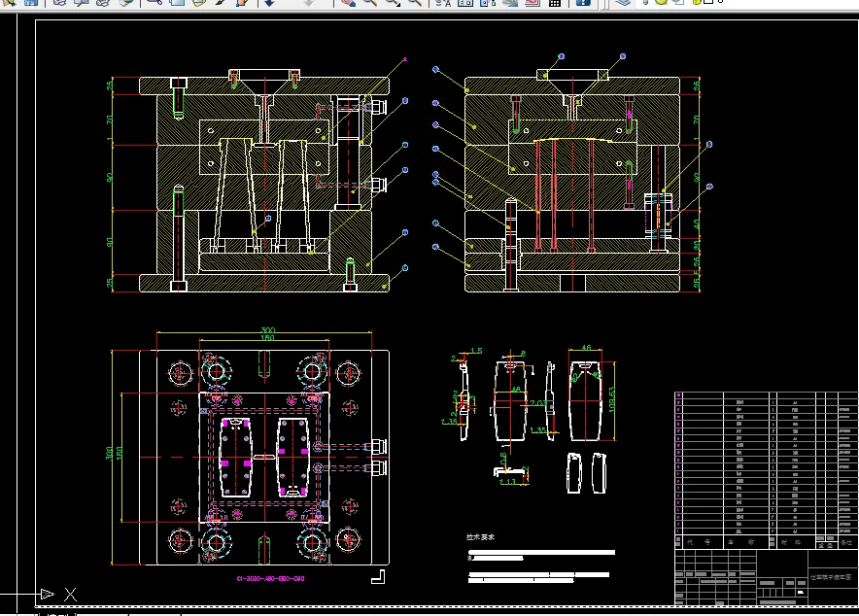Select the 0.8 dimension on the small detail
The width and height of the screenshot is (859, 616).
(503, 458)
